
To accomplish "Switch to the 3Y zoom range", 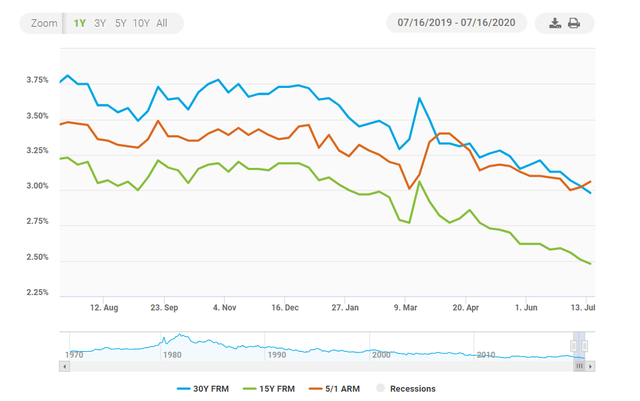I will (x=100, y=23).
